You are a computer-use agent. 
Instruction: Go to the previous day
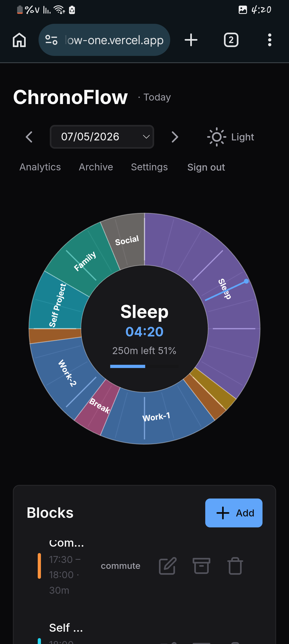[x=29, y=137]
